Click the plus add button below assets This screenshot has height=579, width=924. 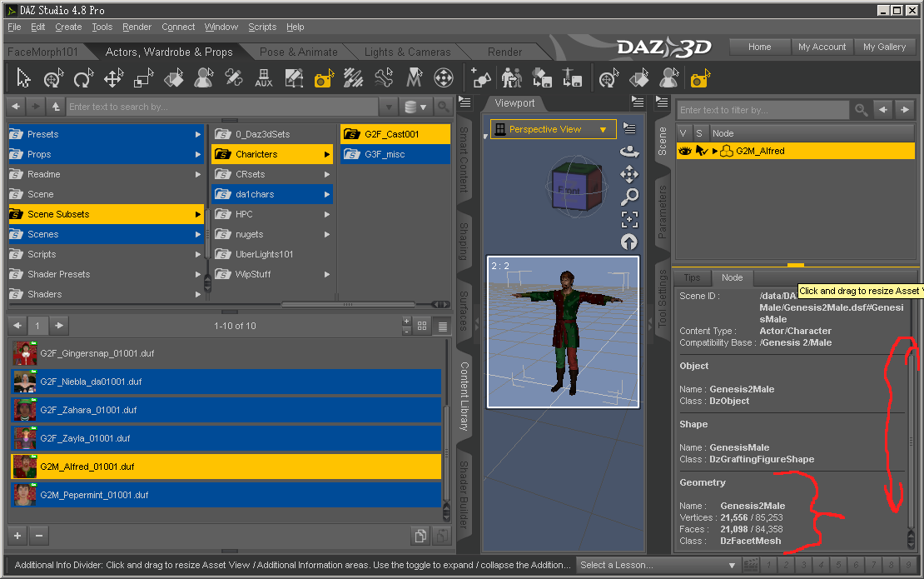click(17, 536)
